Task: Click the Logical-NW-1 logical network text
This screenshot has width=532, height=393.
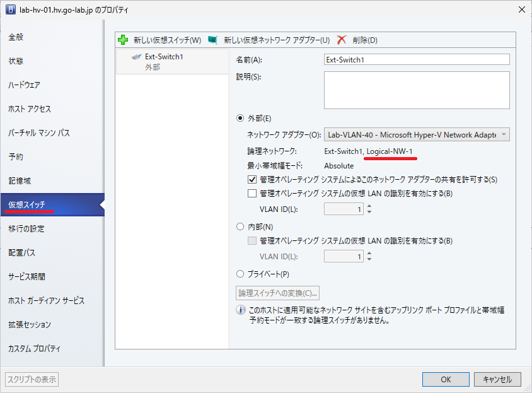Action: pos(390,151)
